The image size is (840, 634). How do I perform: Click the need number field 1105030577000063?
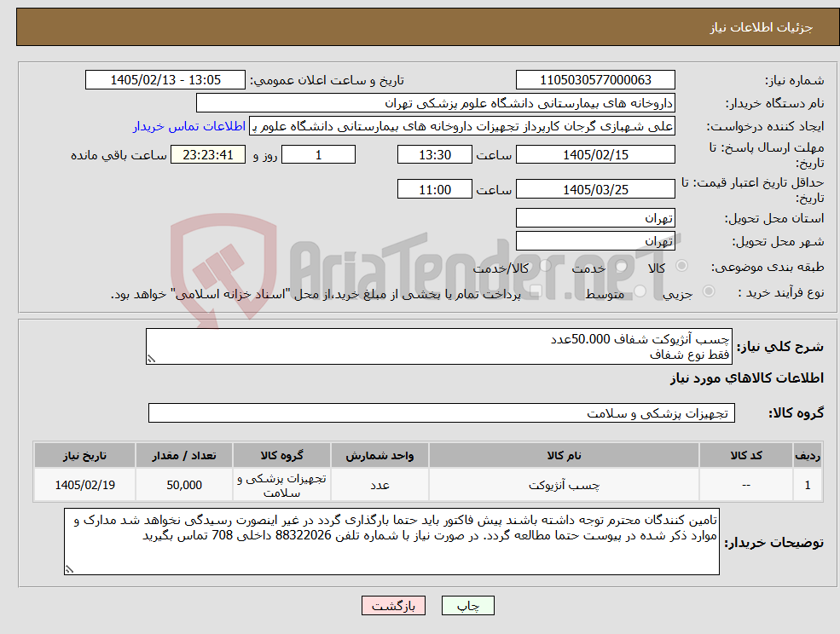(595, 80)
